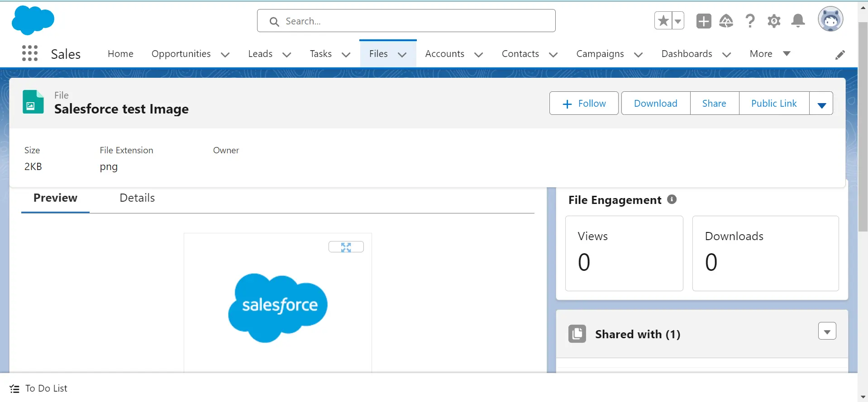Open the Opportunities tab
Screen dimensions: 868x402
[181, 54]
